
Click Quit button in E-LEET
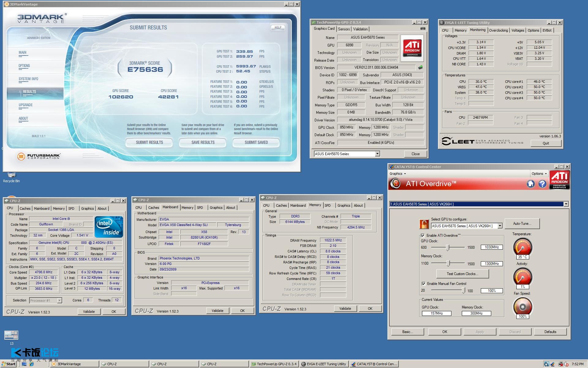pos(546,143)
